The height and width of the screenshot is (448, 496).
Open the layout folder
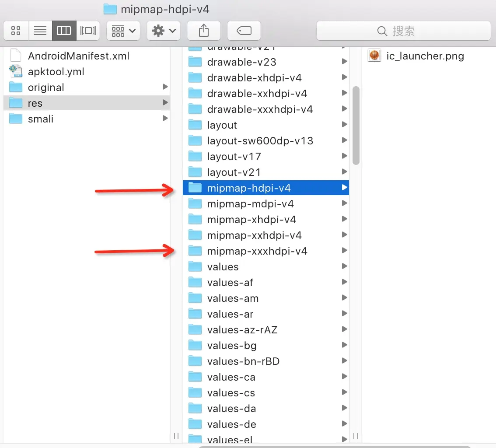(266, 125)
